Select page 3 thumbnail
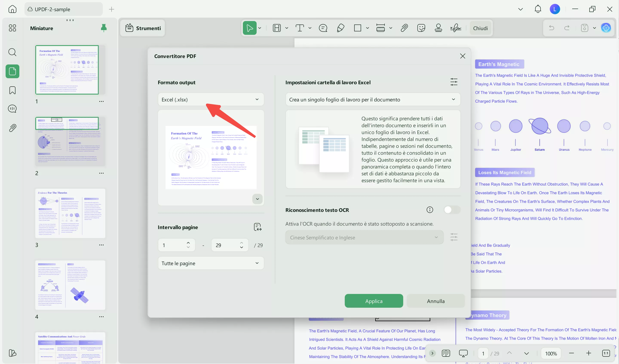Image resolution: width=619 pixels, height=364 pixels. [x=70, y=213]
